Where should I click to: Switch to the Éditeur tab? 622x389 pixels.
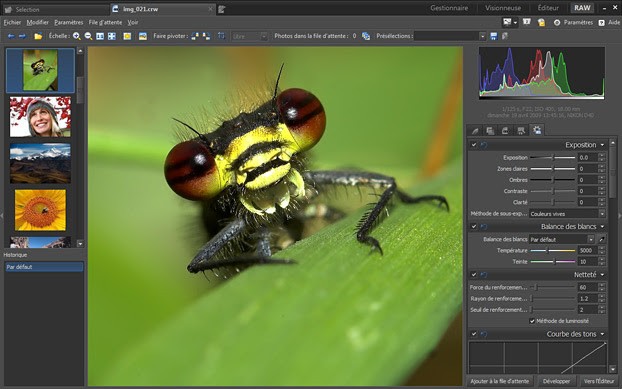(548, 8)
